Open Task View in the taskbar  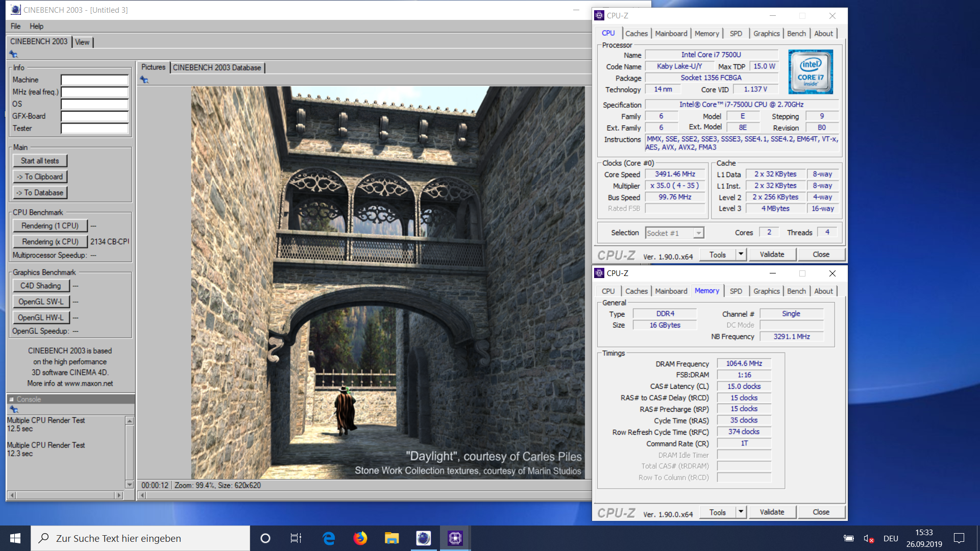pyautogui.click(x=296, y=538)
